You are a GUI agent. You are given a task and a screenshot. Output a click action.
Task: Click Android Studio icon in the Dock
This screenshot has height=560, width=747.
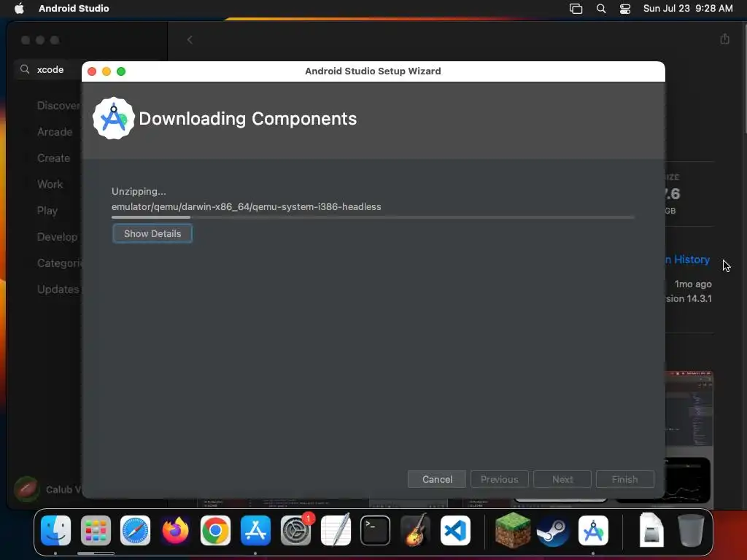point(593,531)
